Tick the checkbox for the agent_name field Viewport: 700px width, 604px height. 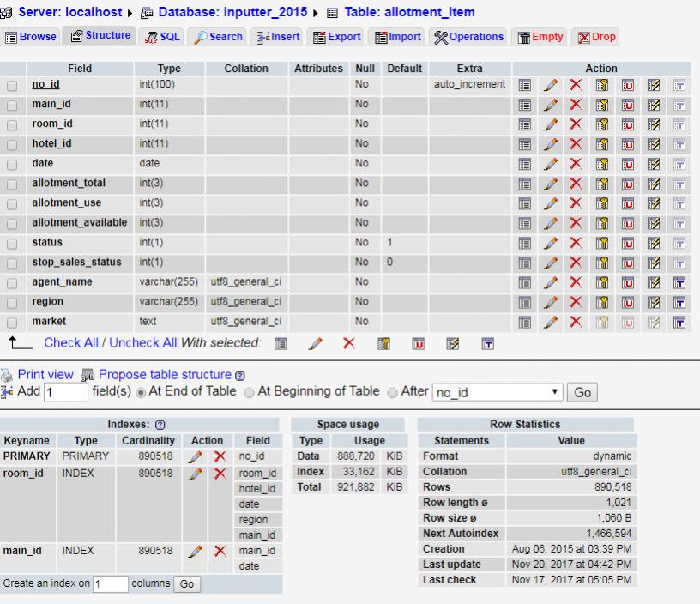click(x=12, y=283)
